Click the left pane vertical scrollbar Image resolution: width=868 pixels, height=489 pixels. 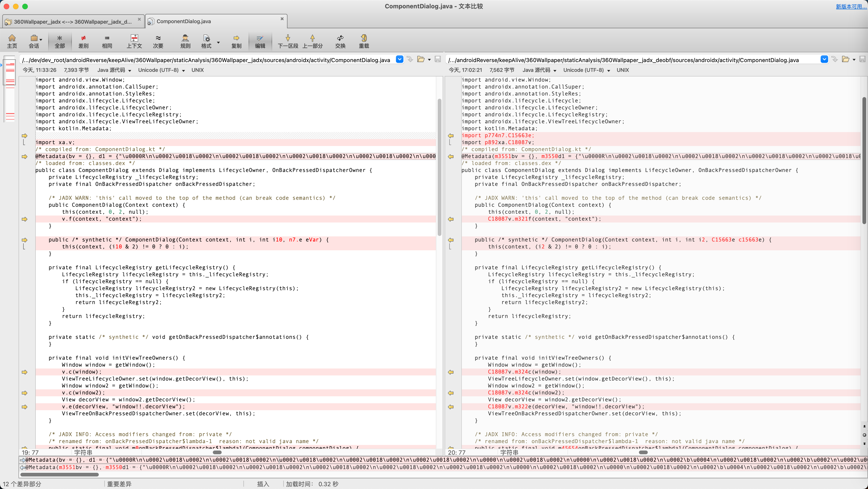click(439, 167)
